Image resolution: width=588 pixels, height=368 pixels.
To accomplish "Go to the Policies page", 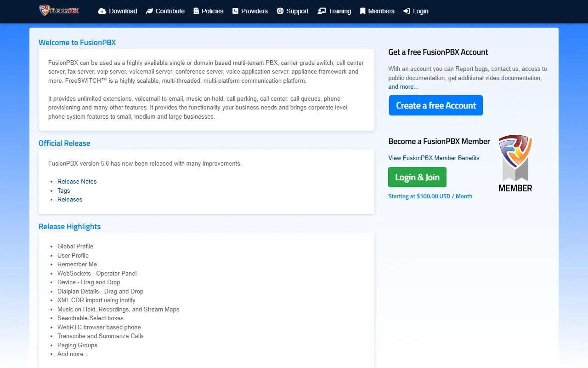I will pyautogui.click(x=209, y=11).
